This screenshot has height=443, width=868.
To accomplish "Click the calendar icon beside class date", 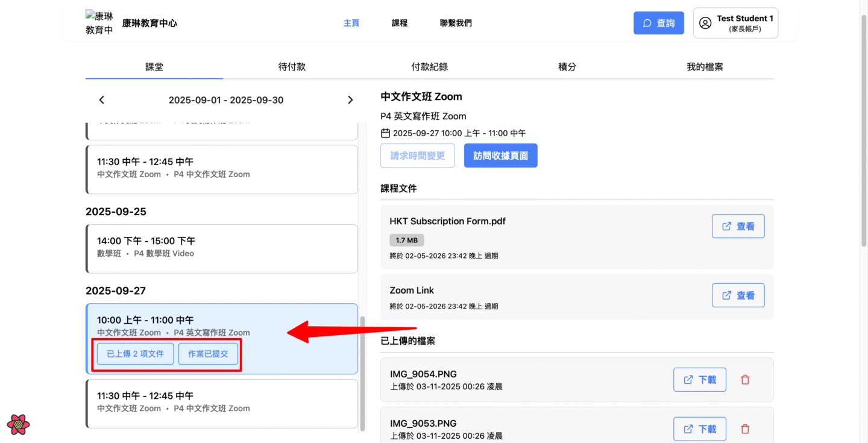I will coord(386,133).
